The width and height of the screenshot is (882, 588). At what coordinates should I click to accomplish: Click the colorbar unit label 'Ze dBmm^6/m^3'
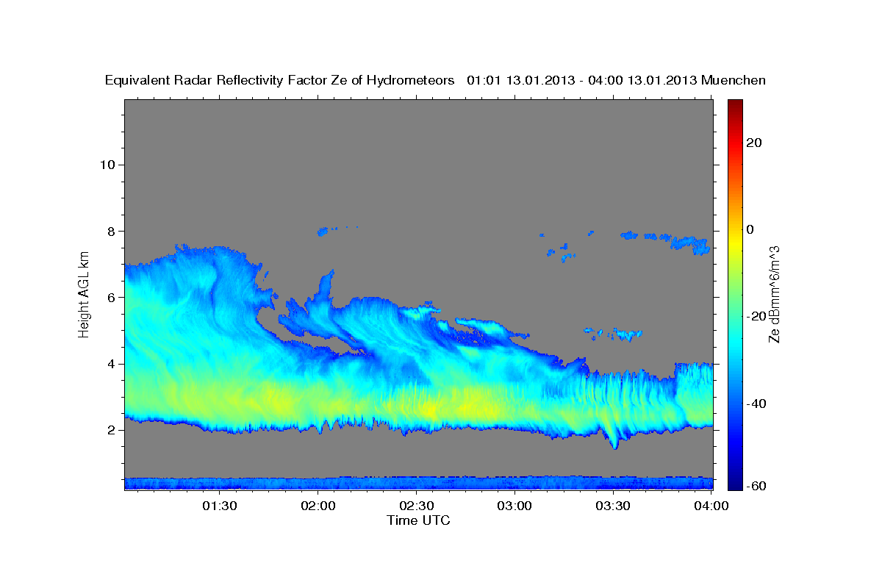point(774,294)
